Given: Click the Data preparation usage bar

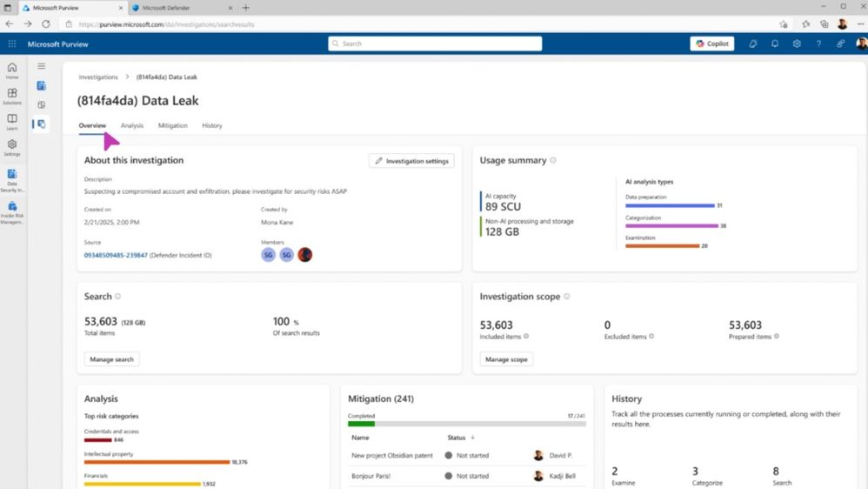Looking at the screenshot, I should coord(670,205).
